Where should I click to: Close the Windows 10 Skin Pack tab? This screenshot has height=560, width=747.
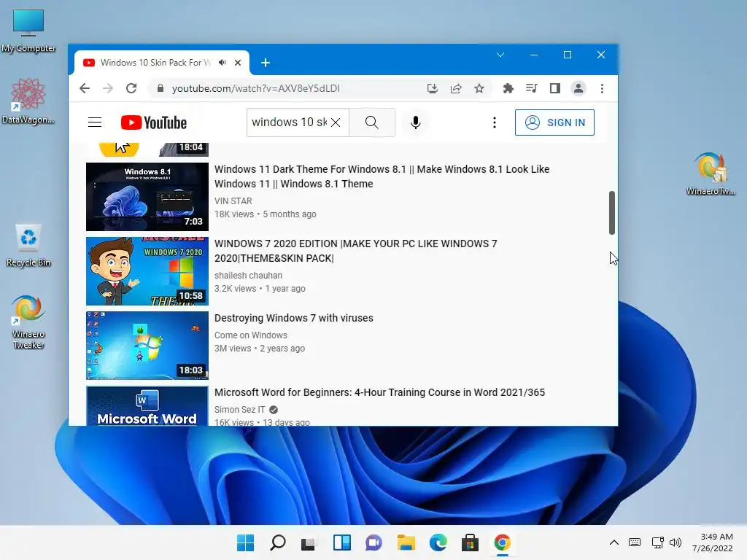[x=238, y=63]
